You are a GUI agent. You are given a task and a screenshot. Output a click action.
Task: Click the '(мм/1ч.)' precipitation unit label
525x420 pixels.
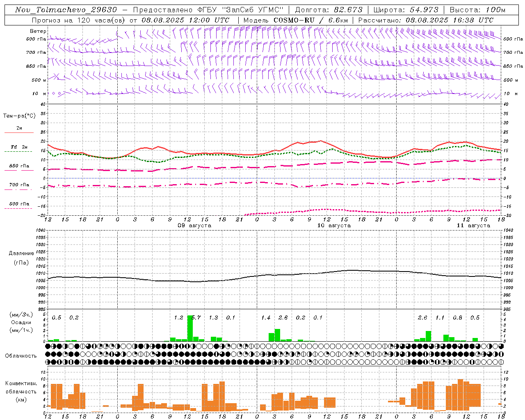[21, 330]
